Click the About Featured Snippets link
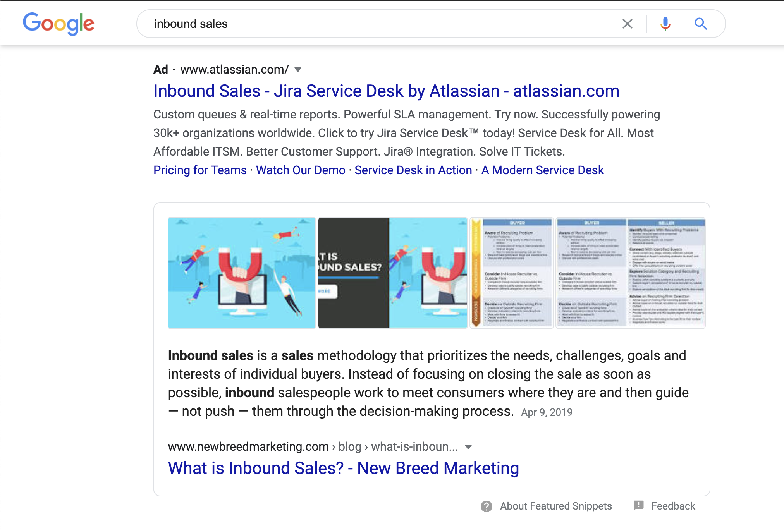784x532 pixels. (x=556, y=506)
